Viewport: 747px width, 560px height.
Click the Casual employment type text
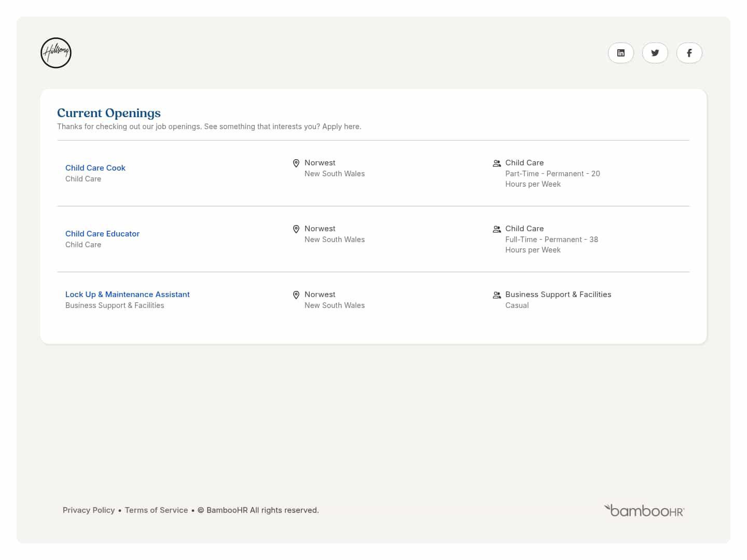tap(517, 305)
